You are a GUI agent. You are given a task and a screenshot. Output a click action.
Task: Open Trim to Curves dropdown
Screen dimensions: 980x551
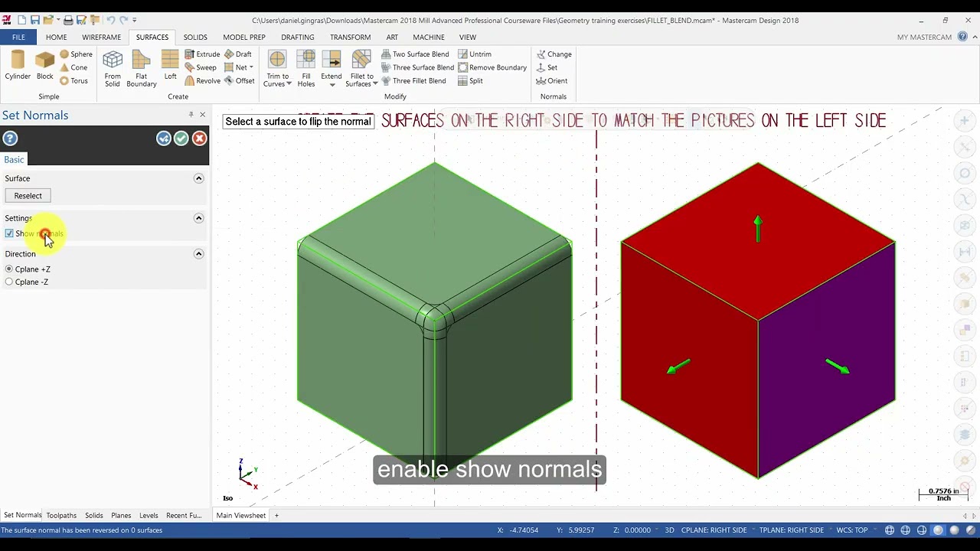click(x=289, y=84)
